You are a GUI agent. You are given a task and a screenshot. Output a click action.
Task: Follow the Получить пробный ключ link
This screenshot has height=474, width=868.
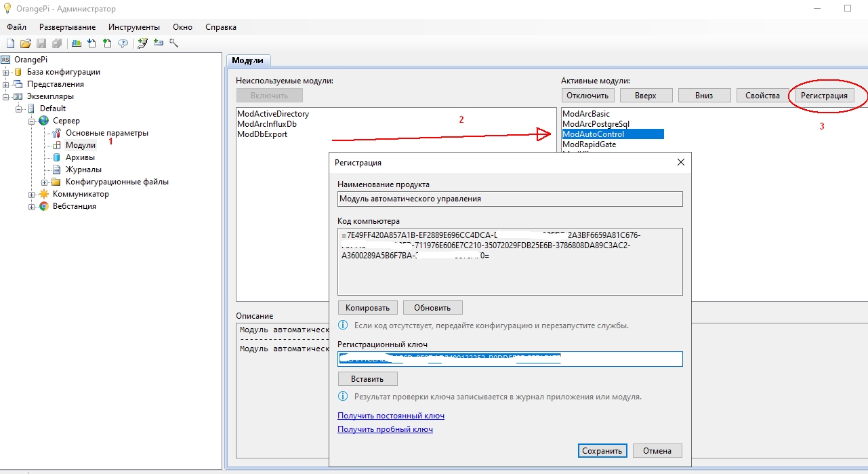click(385, 429)
